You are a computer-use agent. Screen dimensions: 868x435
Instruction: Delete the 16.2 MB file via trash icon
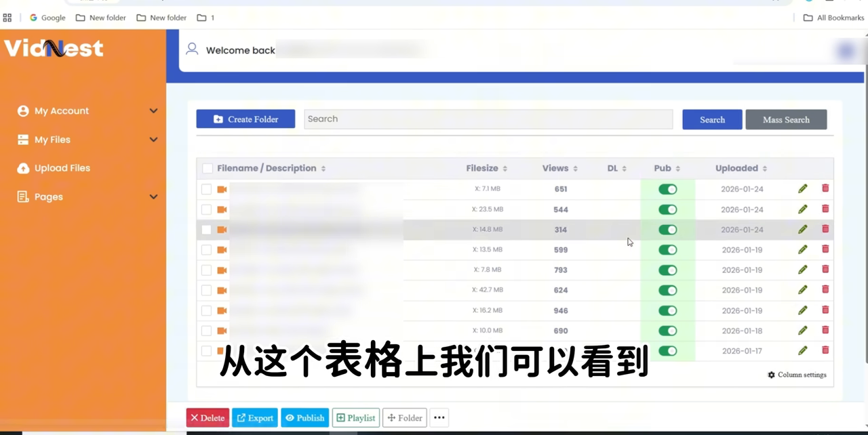825,310
